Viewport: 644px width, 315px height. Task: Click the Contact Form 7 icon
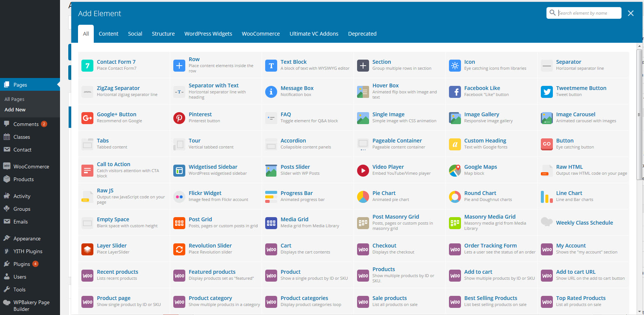click(x=87, y=66)
